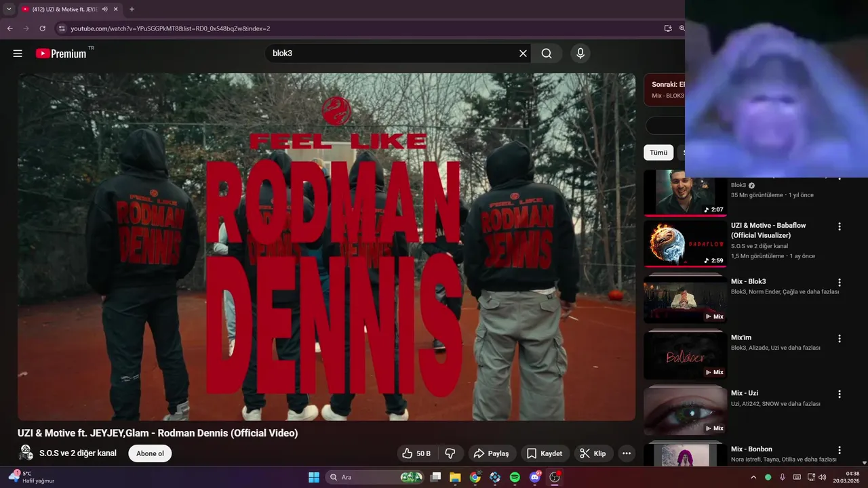Open weather widget showing 5°C
This screenshot has height=488, width=868.
32,477
